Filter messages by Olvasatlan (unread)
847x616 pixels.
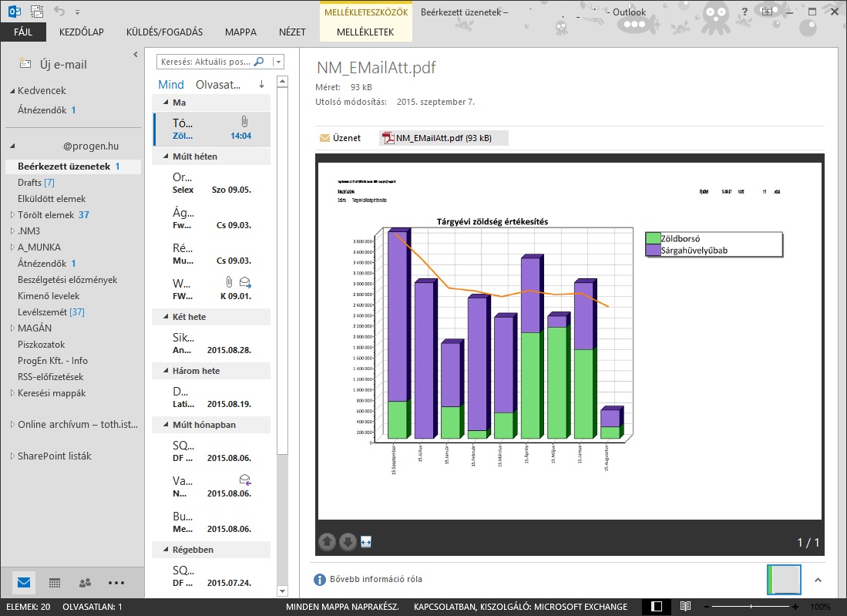[x=218, y=85]
